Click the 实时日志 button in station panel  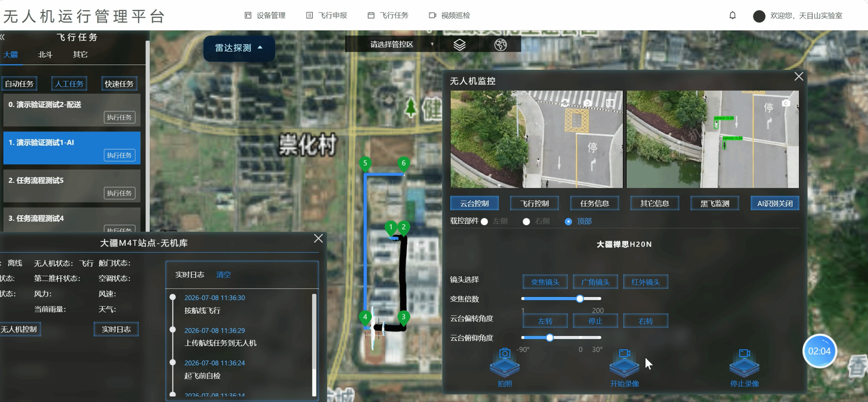(116, 329)
